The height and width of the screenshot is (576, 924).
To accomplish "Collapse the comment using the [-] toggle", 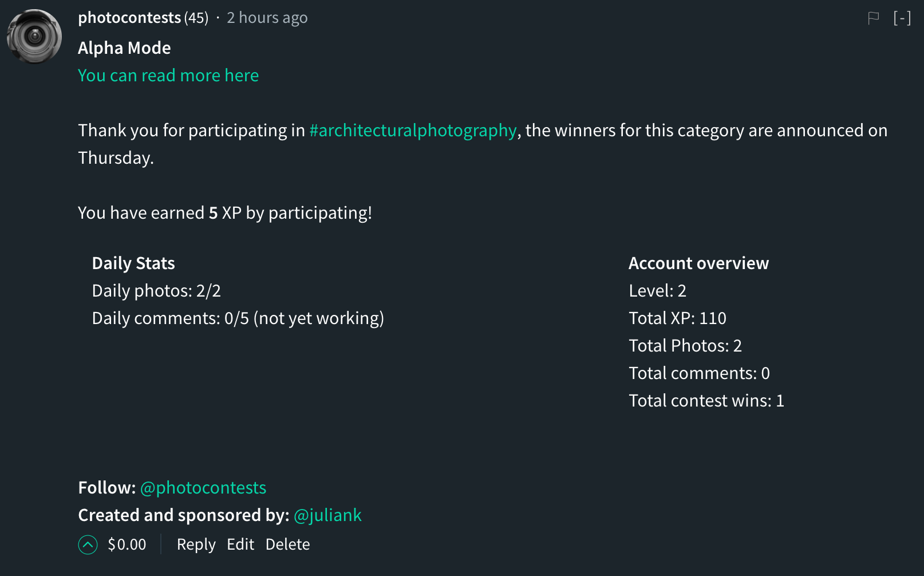I will click(902, 18).
